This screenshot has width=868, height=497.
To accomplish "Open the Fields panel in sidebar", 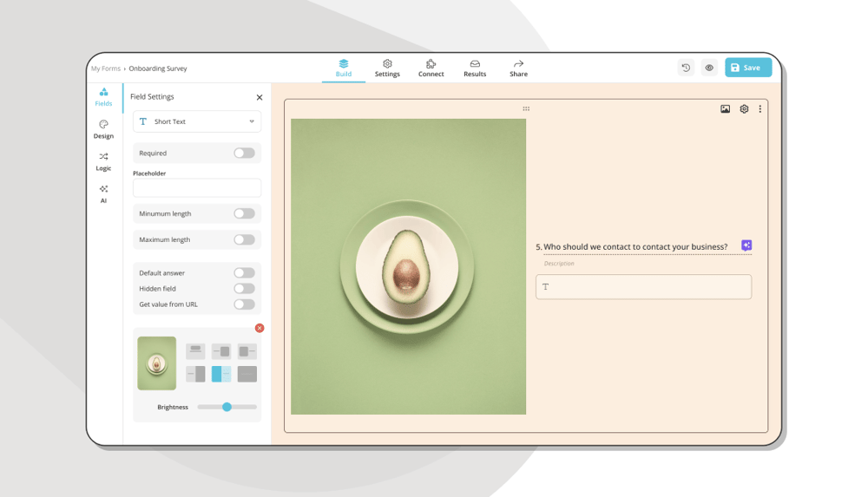I will pyautogui.click(x=103, y=96).
